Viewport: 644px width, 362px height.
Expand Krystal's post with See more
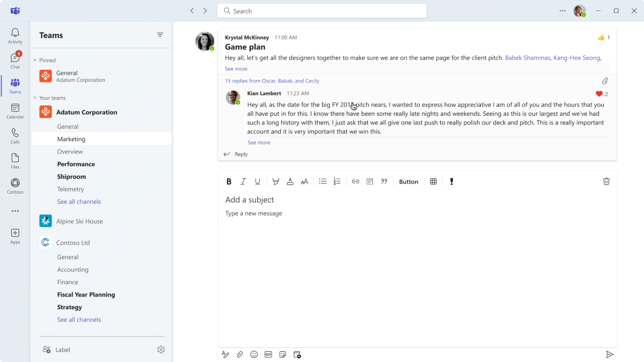236,69
